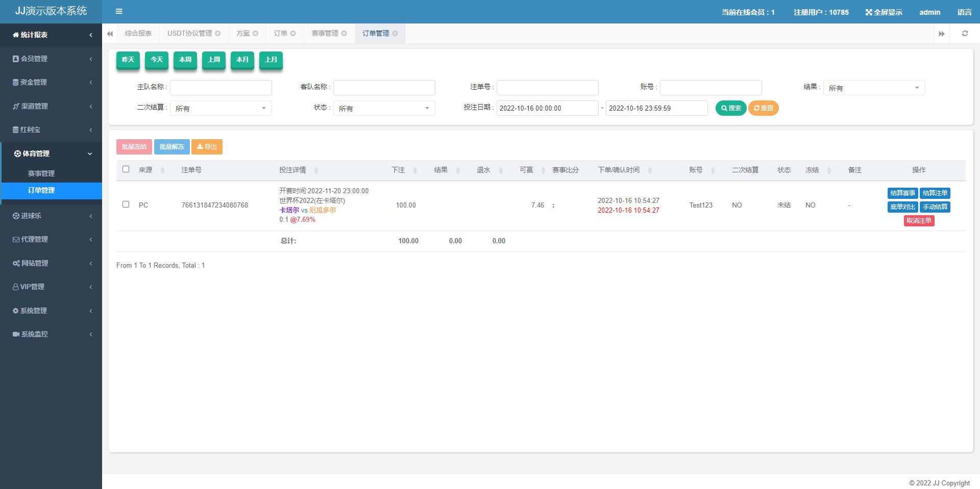Open the 状态 filter dropdown
The image size is (980, 489).
click(x=384, y=108)
